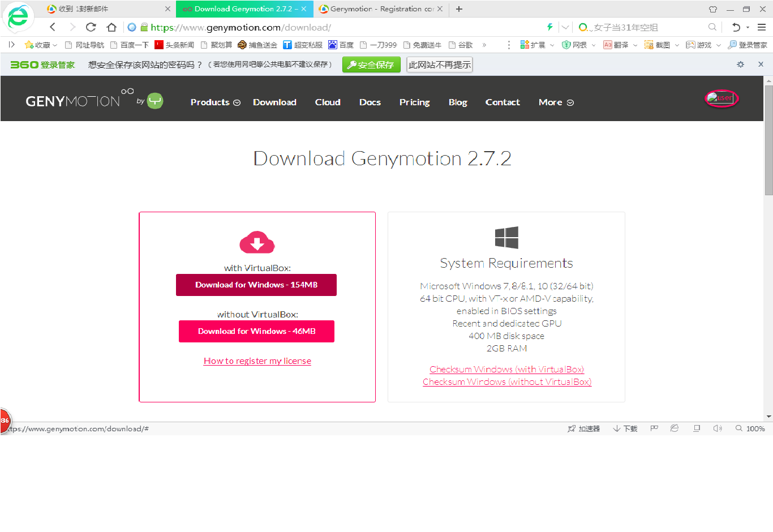Open password prompt settings gear icon
Viewport: 773px width, 532px height.
pos(740,65)
